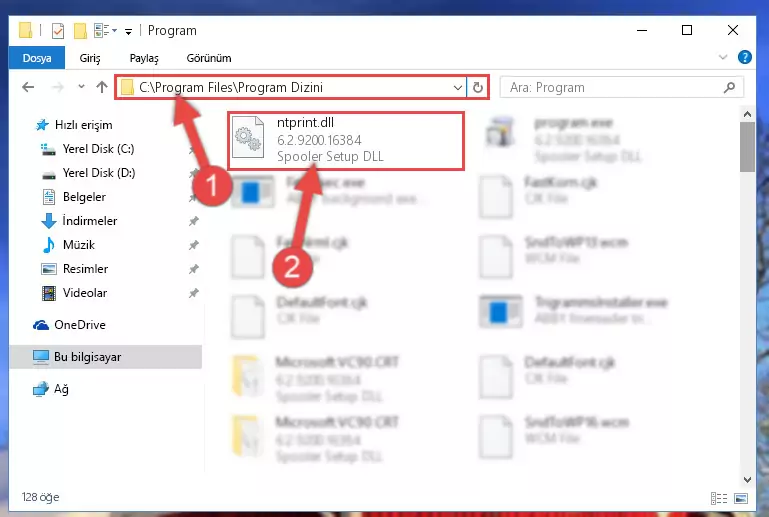
Task: Switch to large icons view in status bar
Action: point(741,498)
